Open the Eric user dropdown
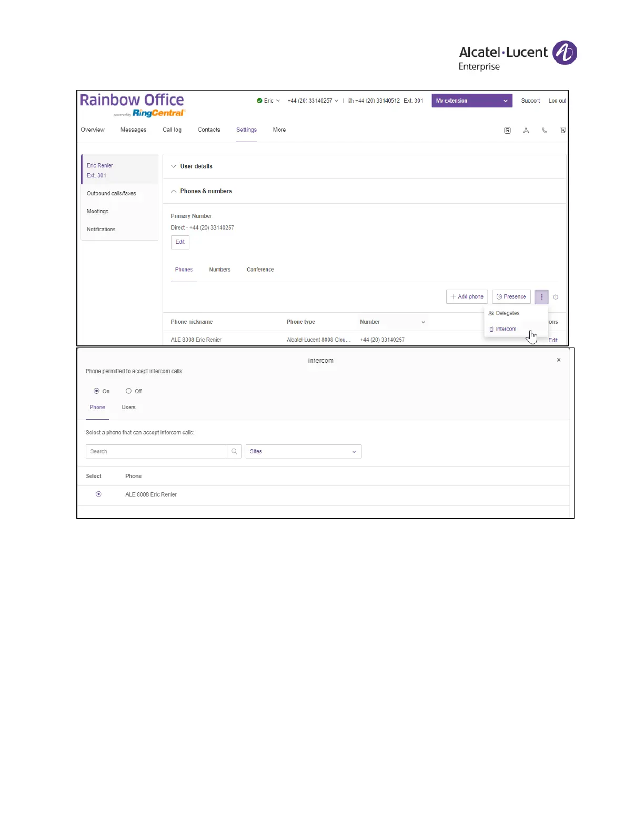The width and height of the screenshot is (644, 834). 271,101
